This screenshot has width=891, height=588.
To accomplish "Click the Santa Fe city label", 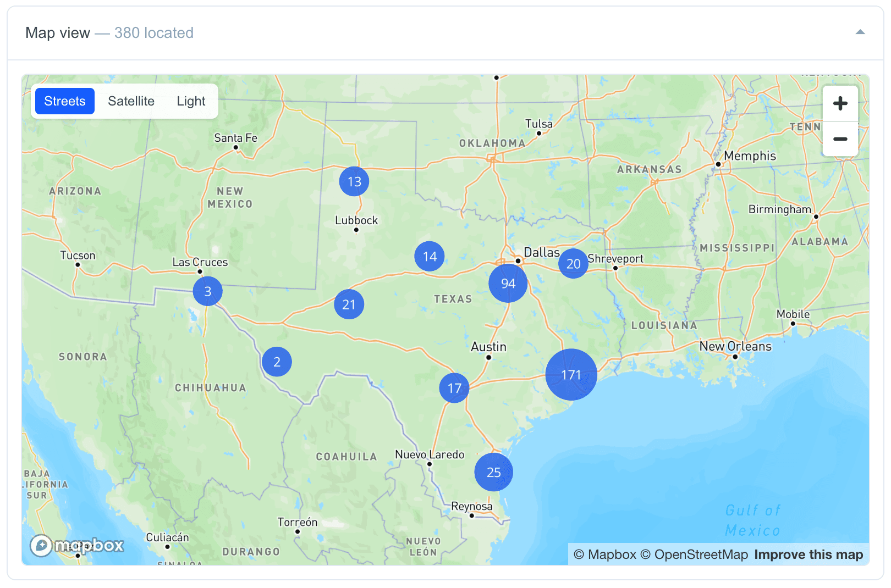I will click(235, 138).
